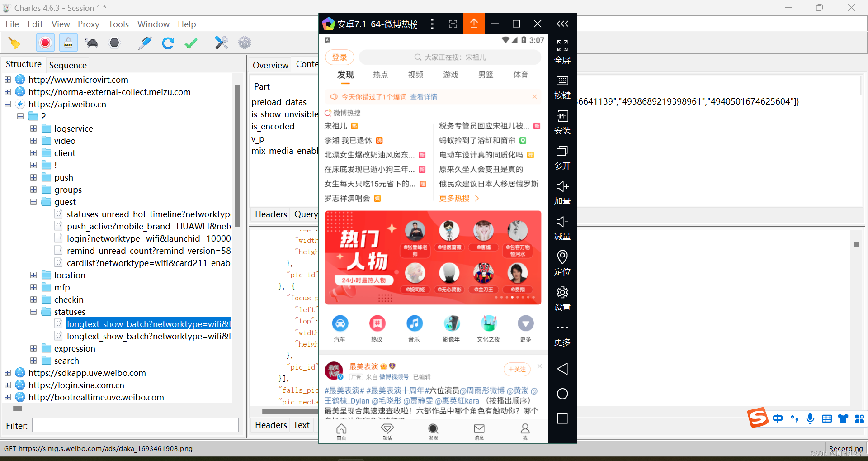Open the Settings gear icon in Charles toolbar
This screenshot has height=461, width=868.
[245, 43]
